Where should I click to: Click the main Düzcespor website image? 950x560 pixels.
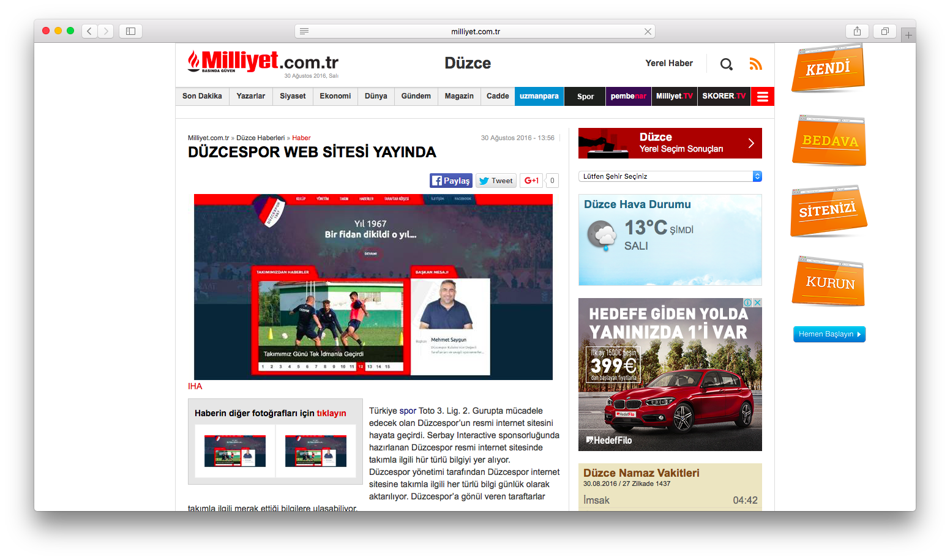point(373,287)
